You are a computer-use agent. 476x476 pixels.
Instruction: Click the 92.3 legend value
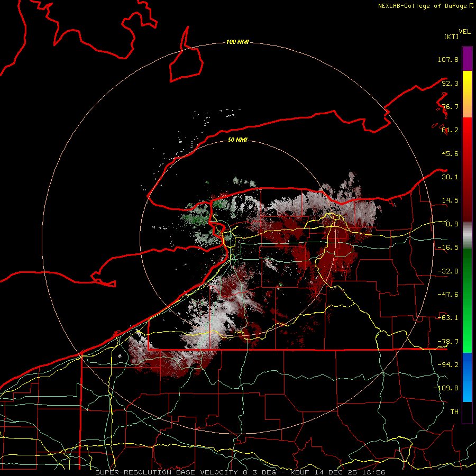(450, 83)
